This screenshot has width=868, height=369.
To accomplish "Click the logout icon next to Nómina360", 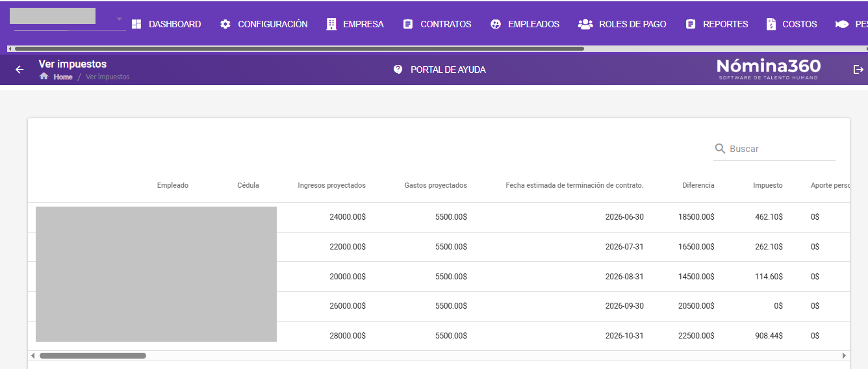I will click(858, 70).
